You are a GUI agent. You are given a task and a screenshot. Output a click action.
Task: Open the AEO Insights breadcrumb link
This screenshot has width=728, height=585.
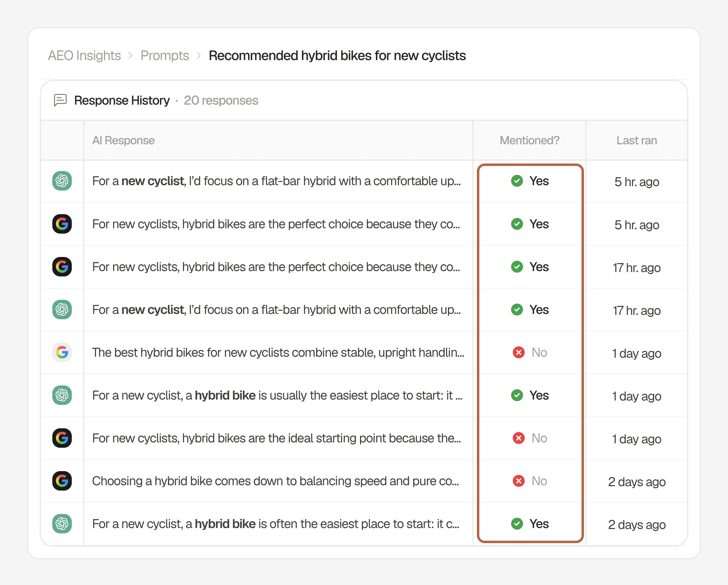click(x=84, y=56)
